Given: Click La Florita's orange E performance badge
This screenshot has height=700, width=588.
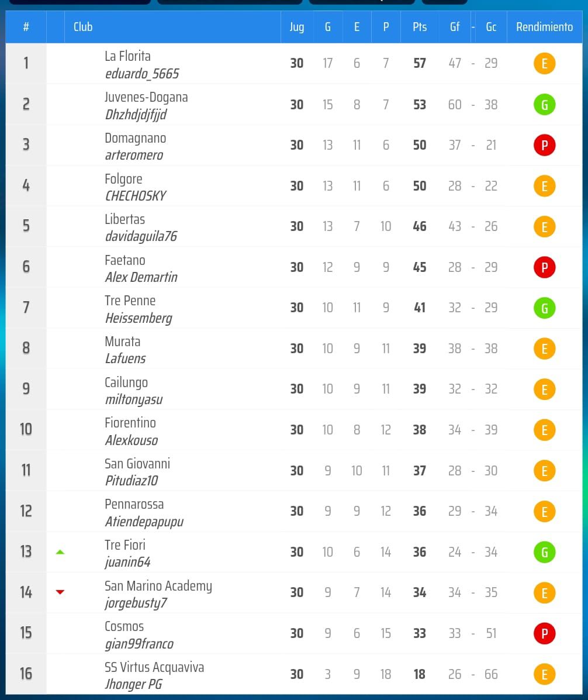Looking at the screenshot, I should click(x=544, y=63).
